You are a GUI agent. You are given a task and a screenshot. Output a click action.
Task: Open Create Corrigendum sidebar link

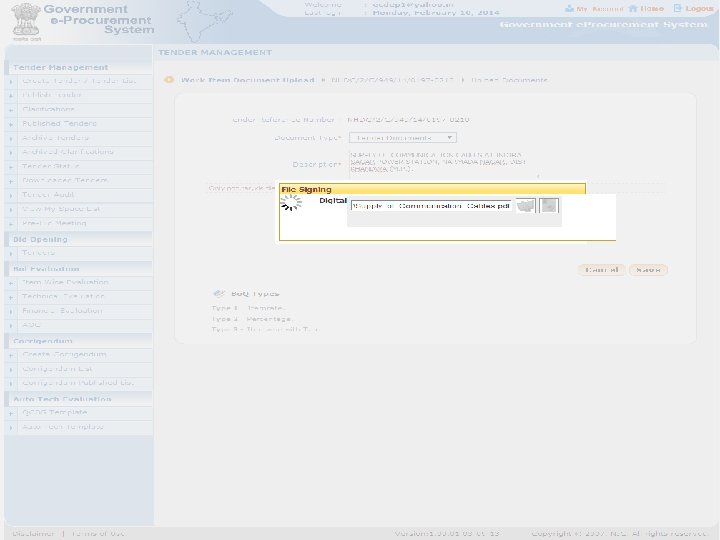pyautogui.click(x=64, y=354)
